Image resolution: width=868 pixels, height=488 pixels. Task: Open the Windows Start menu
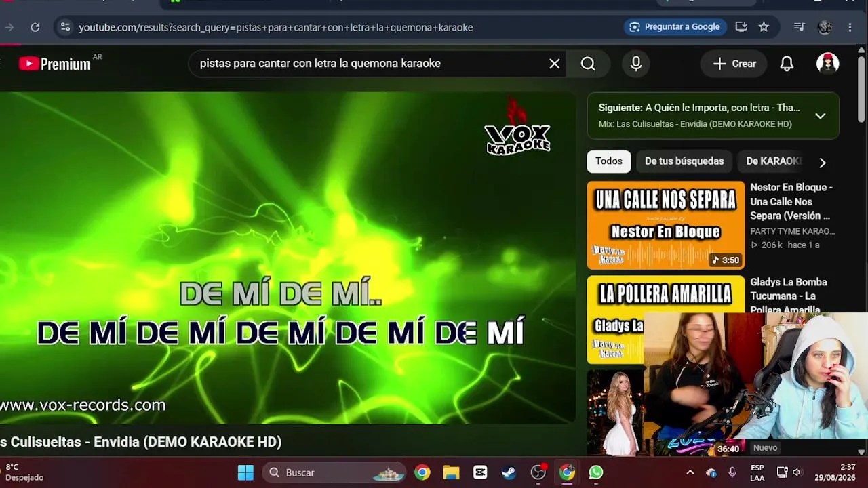245,472
